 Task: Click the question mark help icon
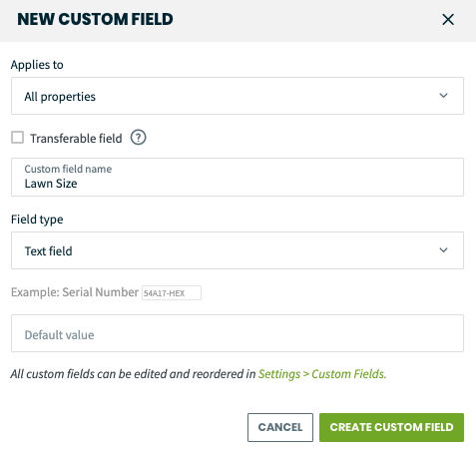click(138, 138)
